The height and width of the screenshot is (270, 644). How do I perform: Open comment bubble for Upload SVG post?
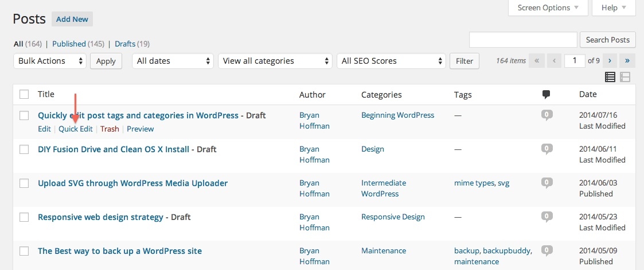click(547, 183)
